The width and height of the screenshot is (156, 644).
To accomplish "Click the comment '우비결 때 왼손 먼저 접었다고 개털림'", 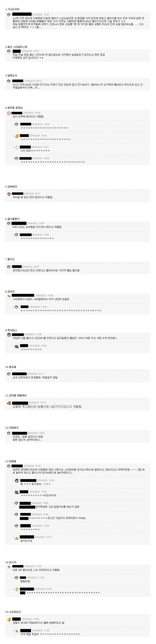I will pyautogui.click(x=33, y=197).
